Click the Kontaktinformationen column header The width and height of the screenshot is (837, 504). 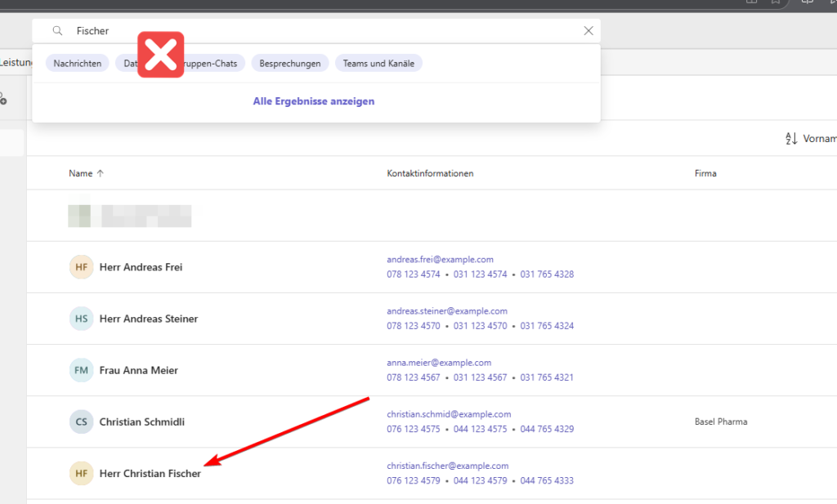[430, 173]
